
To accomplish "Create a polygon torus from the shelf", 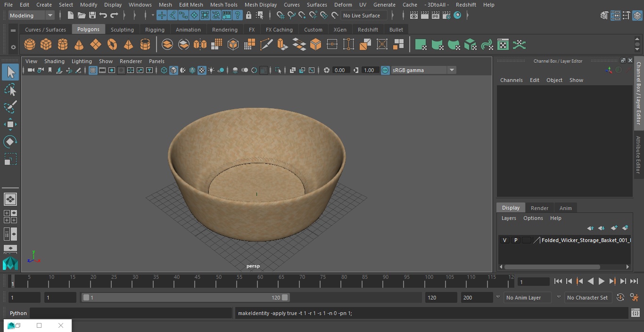I will tap(112, 45).
